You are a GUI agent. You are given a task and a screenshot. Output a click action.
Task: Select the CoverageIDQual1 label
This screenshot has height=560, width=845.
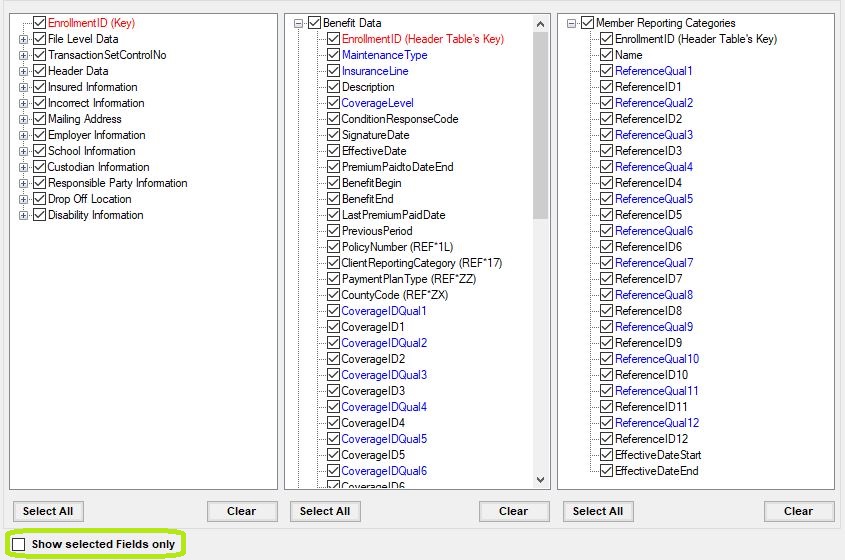point(384,311)
